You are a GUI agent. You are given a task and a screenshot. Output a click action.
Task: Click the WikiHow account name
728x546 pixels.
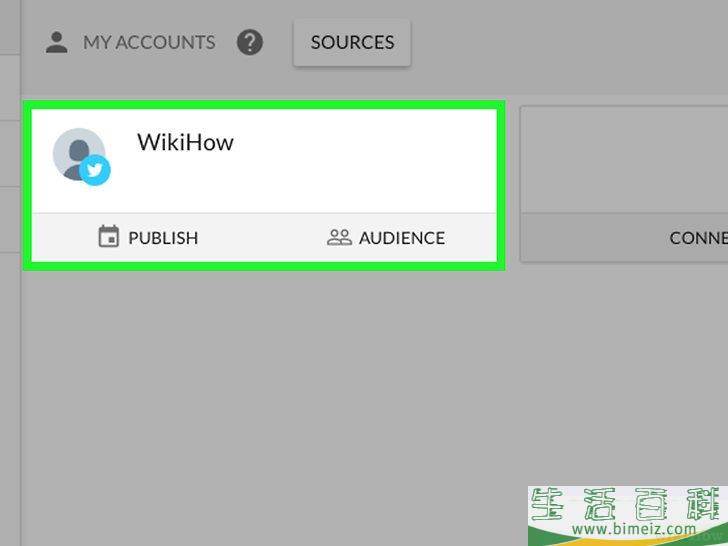[185, 142]
